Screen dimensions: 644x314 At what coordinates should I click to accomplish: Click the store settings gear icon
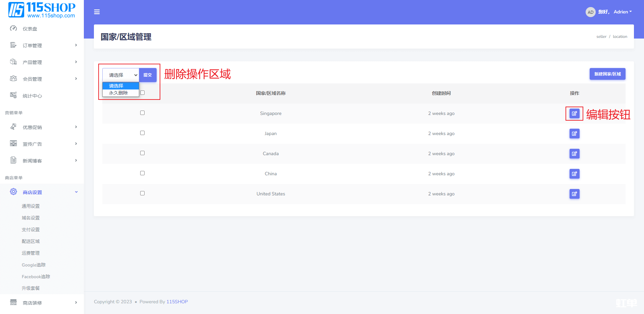point(13,192)
